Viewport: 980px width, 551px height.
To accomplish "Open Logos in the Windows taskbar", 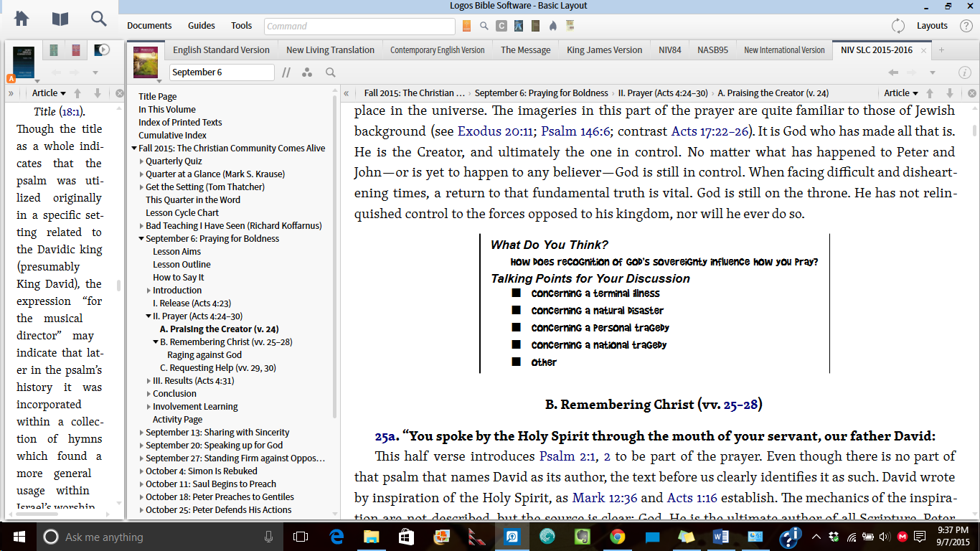I will (x=512, y=537).
